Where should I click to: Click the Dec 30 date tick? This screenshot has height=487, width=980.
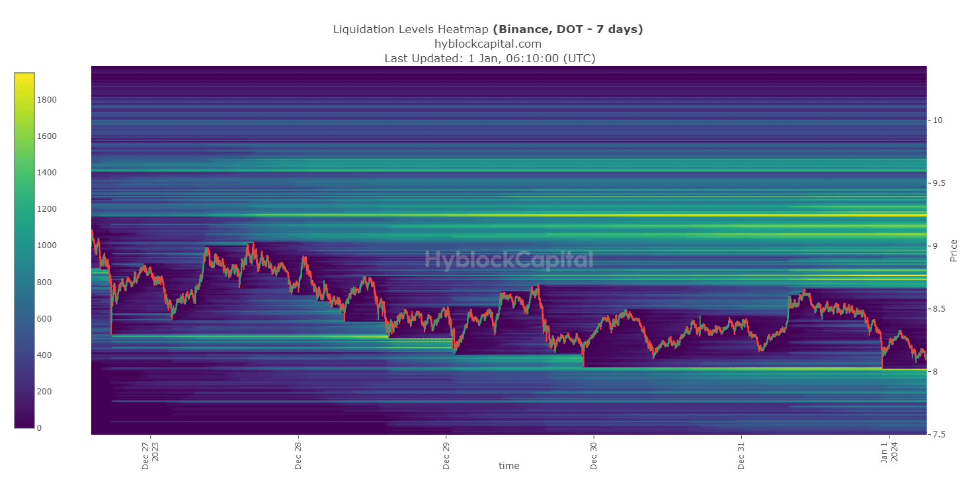click(594, 455)
